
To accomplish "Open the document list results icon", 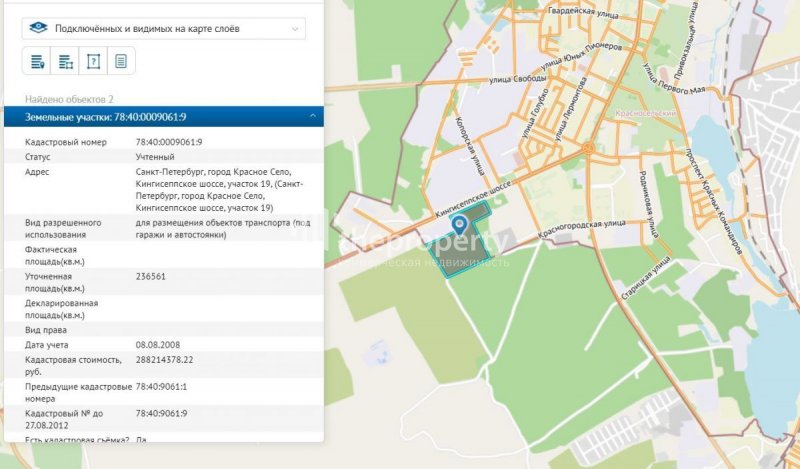I will pos(121,62).
